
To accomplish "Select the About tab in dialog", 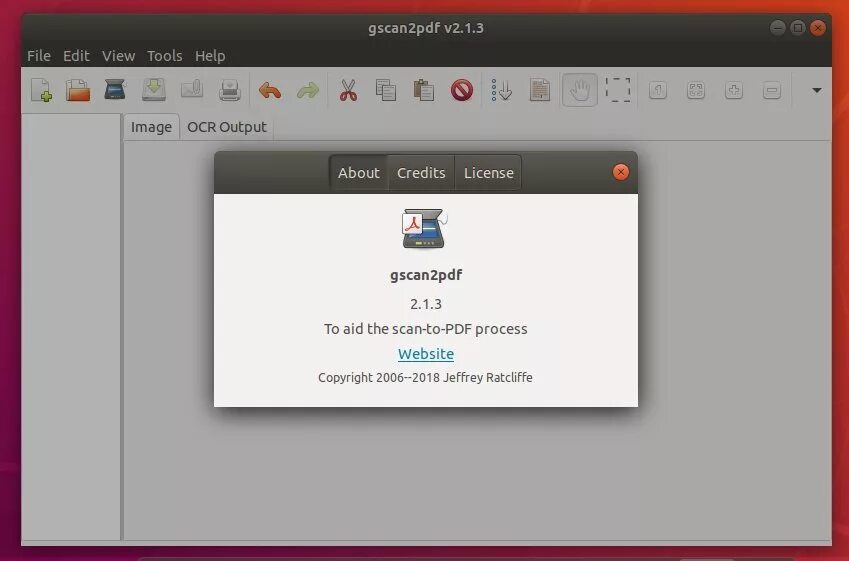I will click(358, 173).
